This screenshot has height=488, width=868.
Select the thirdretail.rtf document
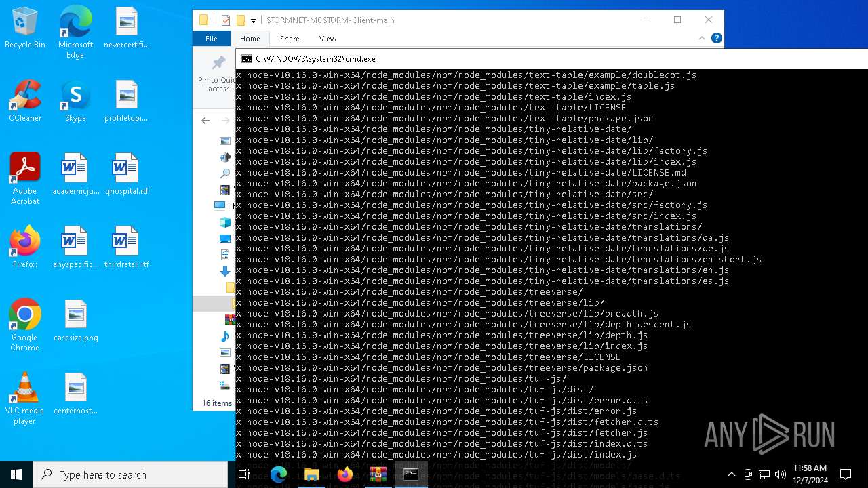127,248
